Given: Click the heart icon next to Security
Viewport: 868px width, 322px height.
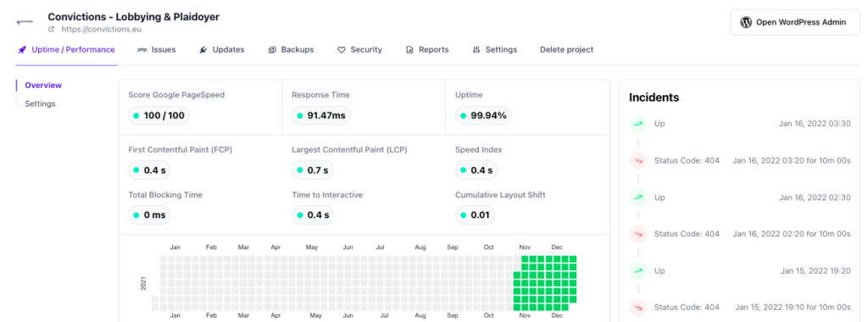Looking at the screenshot, I should click(x=342, y=50).
